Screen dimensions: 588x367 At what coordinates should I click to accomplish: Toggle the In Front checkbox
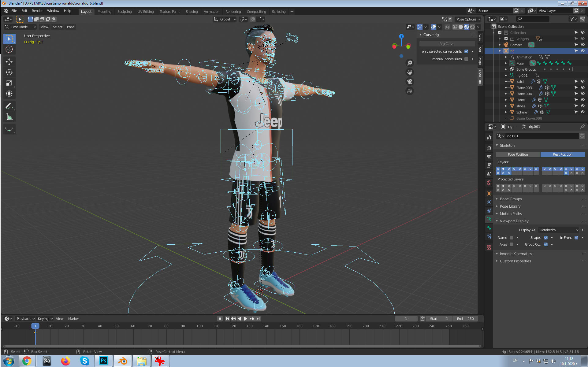tap(576, 238)
